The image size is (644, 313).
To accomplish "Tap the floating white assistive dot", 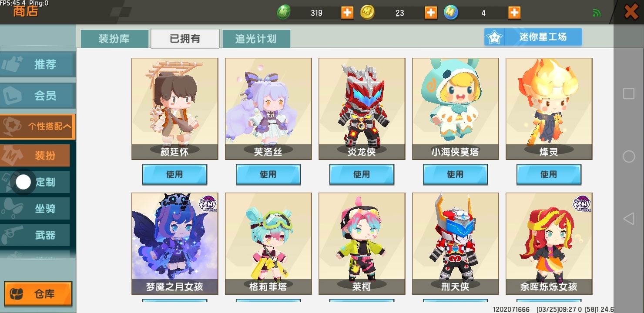I will coord(23,182).
